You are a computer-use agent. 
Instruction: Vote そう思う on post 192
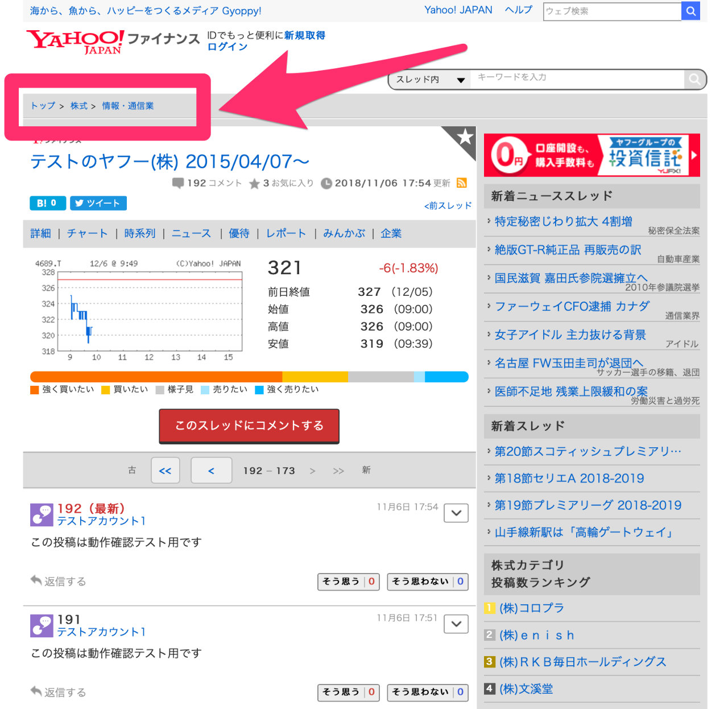(x=348, y=582)
